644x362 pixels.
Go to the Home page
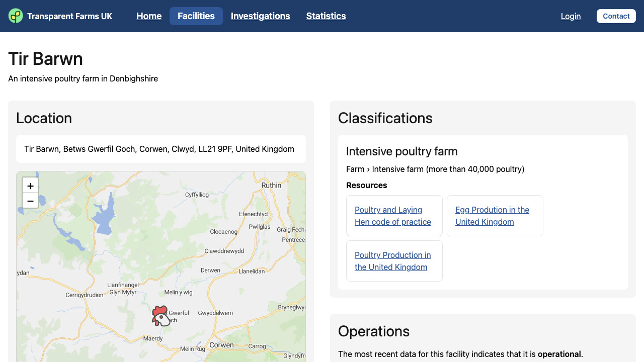(149, 16)
